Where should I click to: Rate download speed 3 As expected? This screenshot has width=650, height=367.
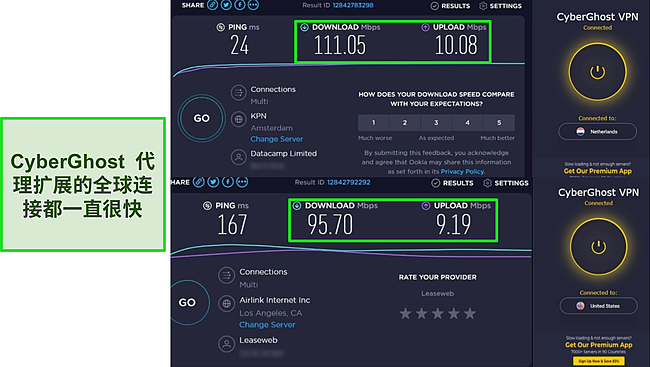point(436,123)
